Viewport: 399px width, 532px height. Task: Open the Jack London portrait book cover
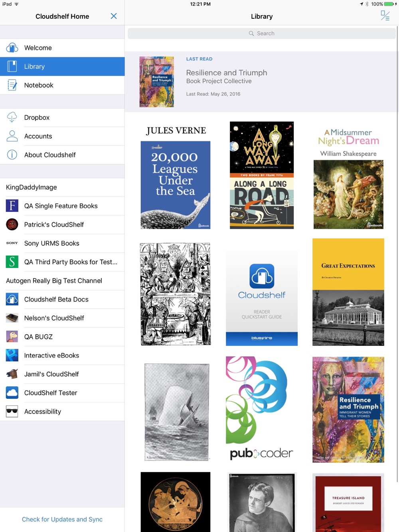[x=262, y=502]
